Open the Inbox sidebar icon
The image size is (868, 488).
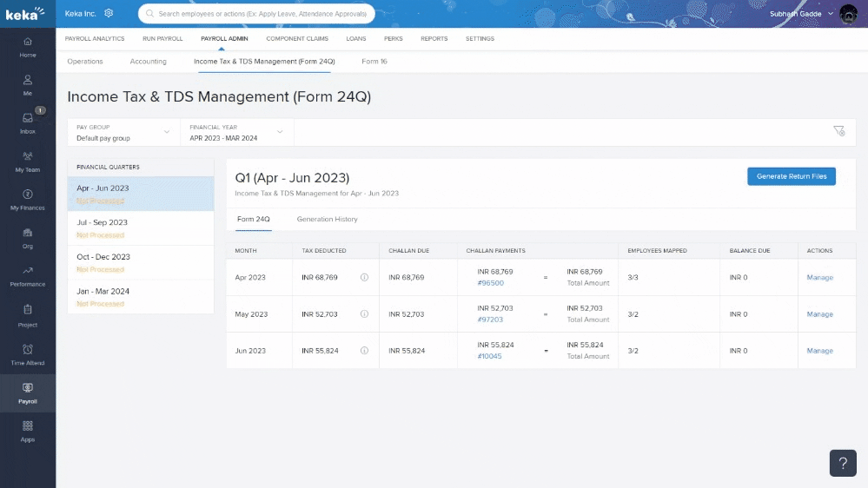(x=28, y=122)
